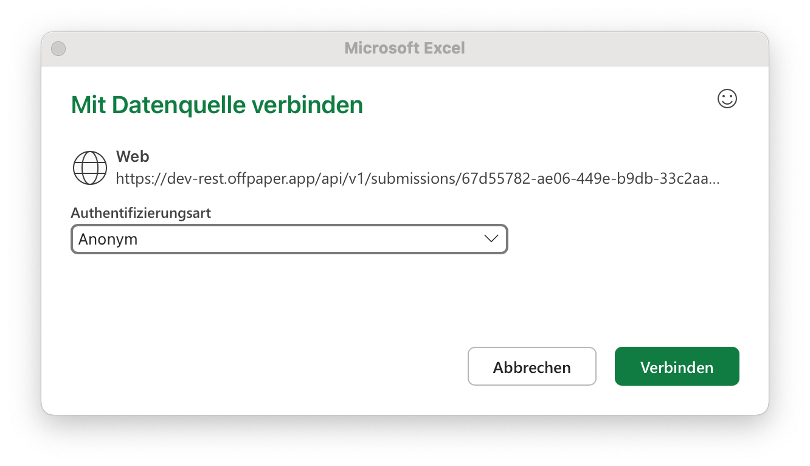
Task: Click the chevron arrow next to Anonym
Action: click(491, 239)
